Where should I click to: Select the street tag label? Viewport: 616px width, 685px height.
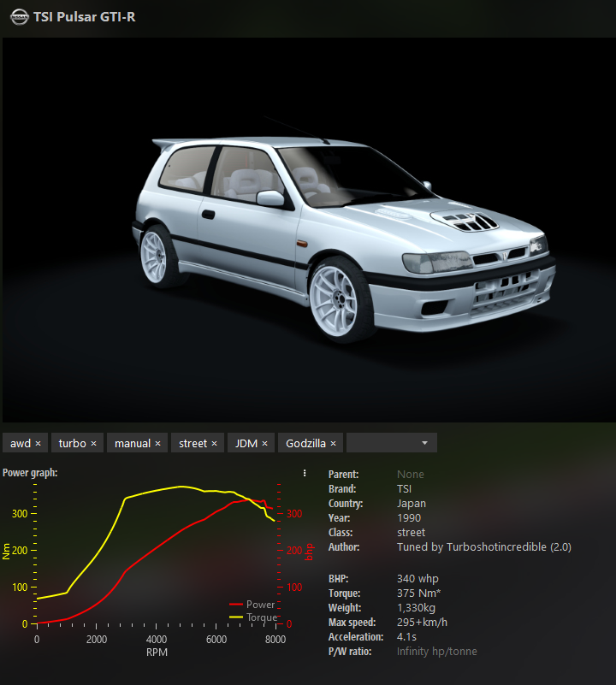(192, 444)
